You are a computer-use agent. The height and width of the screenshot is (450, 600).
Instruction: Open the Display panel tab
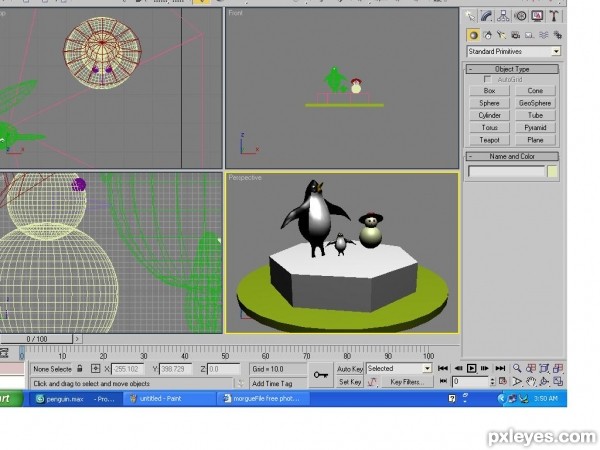537,16
